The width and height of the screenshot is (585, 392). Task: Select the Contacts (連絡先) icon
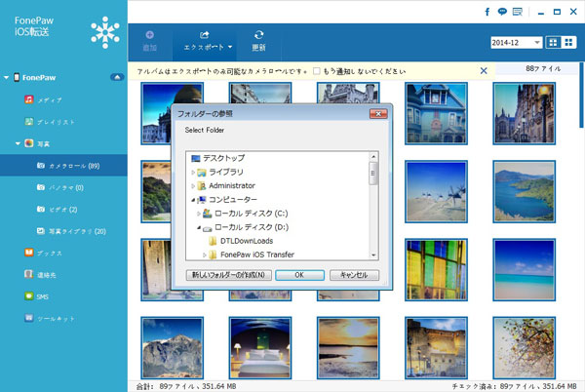(x=29, y=275)
